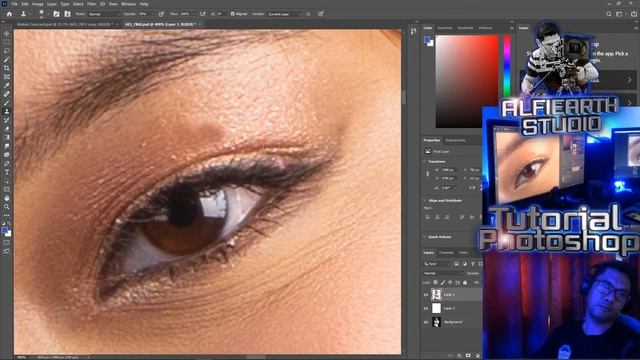The height and width of the screenshot is (360, 640).
Task: Open the Flow value dropdown
Action: click(x=194, y=14)
